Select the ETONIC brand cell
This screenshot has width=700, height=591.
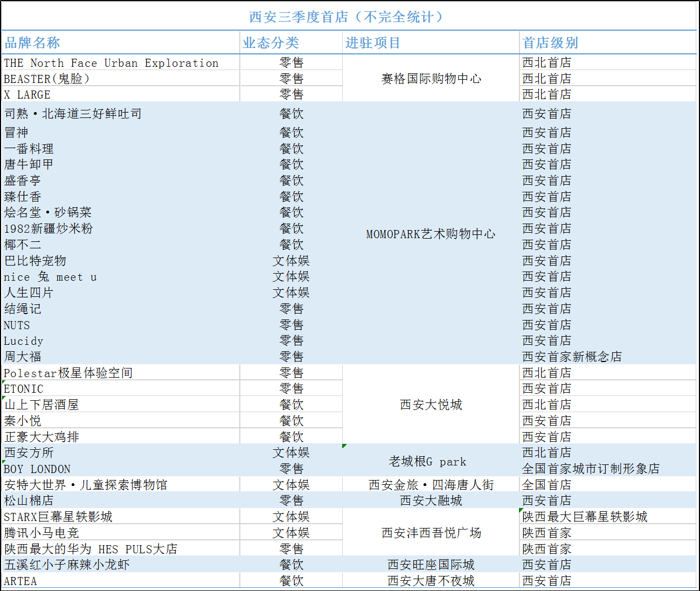(x=121, y=388)
